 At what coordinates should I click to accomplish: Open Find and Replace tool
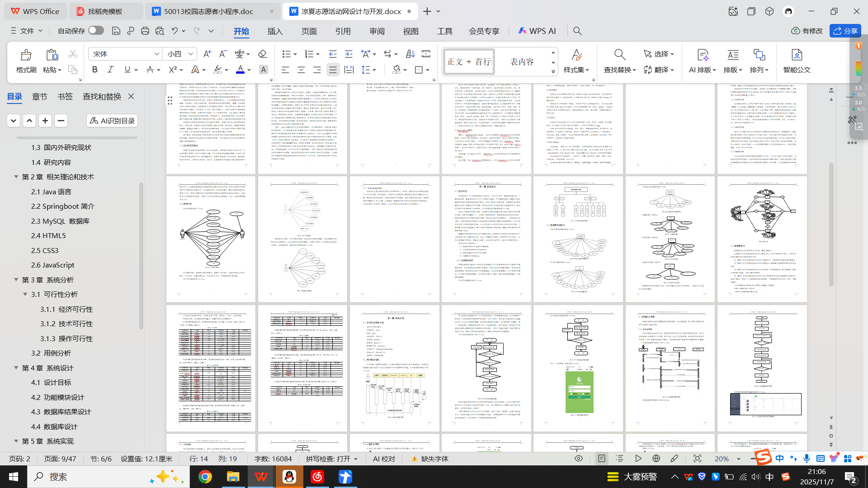tap(619, 55)
